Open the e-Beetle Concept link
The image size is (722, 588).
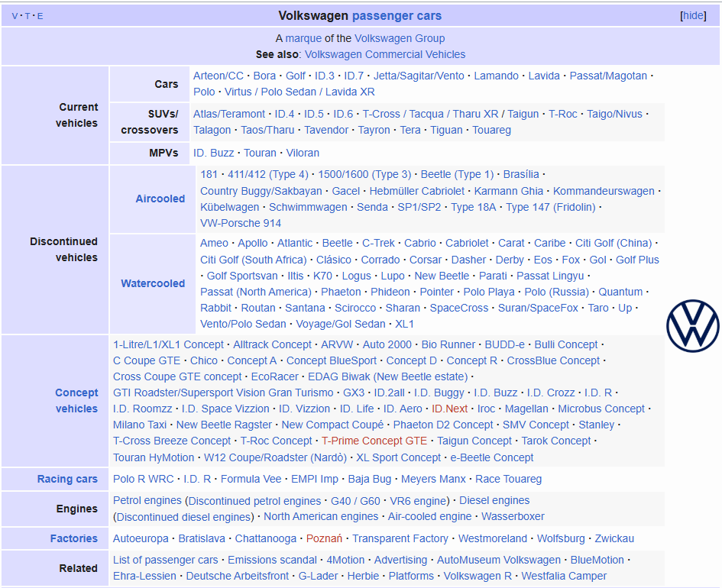[492, 457]
